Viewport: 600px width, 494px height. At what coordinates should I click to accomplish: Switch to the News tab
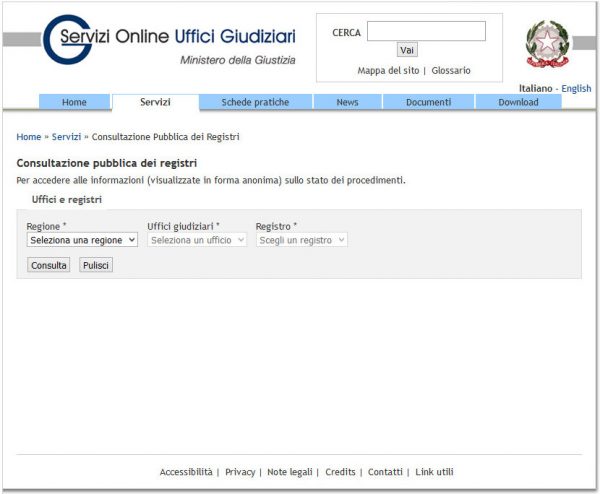(347, 102)
